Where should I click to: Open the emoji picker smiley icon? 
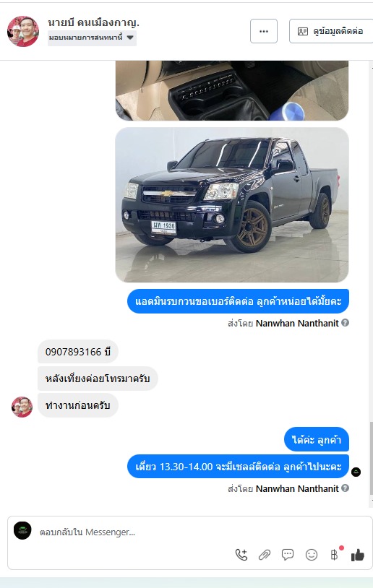[311, 555]
